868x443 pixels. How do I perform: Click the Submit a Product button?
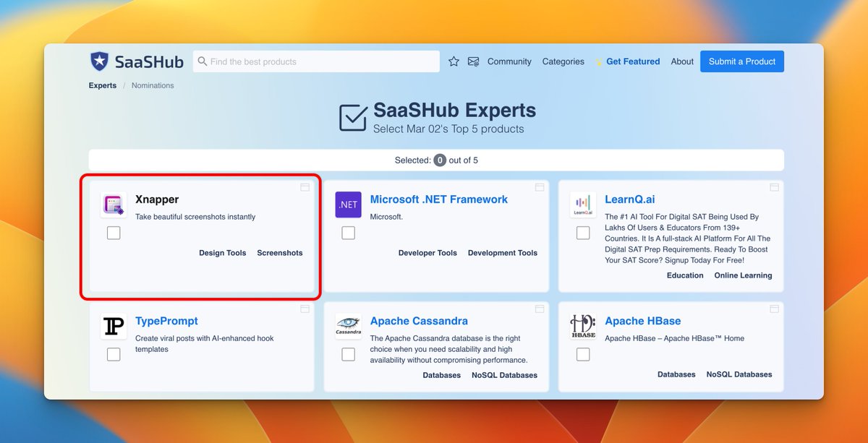pos(742,61)
